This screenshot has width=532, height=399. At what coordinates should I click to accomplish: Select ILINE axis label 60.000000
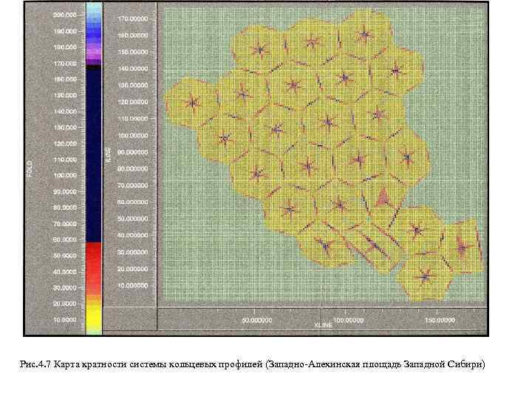pyautogui.click(x=133, y=202)
